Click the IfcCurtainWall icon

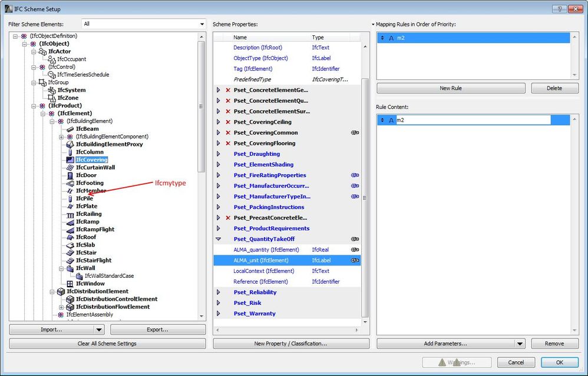click(x=70, y=167)
